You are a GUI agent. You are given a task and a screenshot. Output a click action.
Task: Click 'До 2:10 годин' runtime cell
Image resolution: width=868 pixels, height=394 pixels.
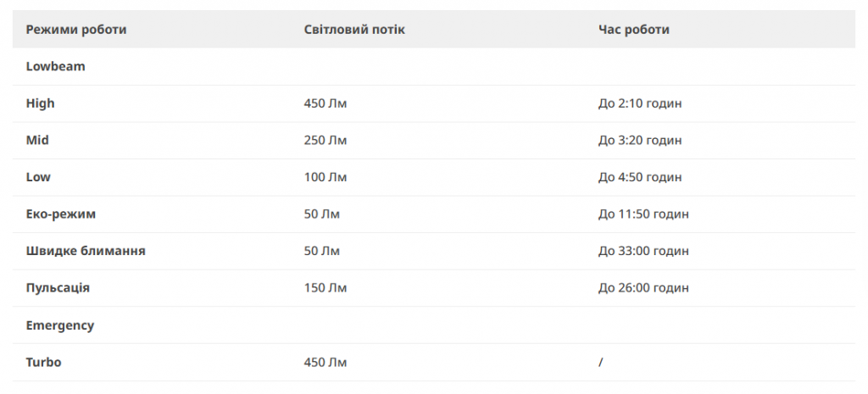[x=640, y=103]
